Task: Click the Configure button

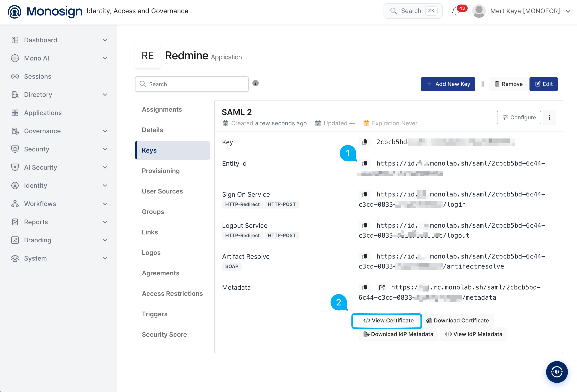Action: (x=519, y=117)
